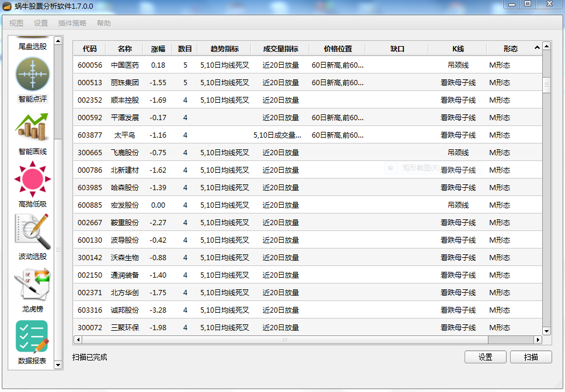Viewport: 565px width, 392px height.
Task: Sort by the 名称 column header
Action: point(125,48)
